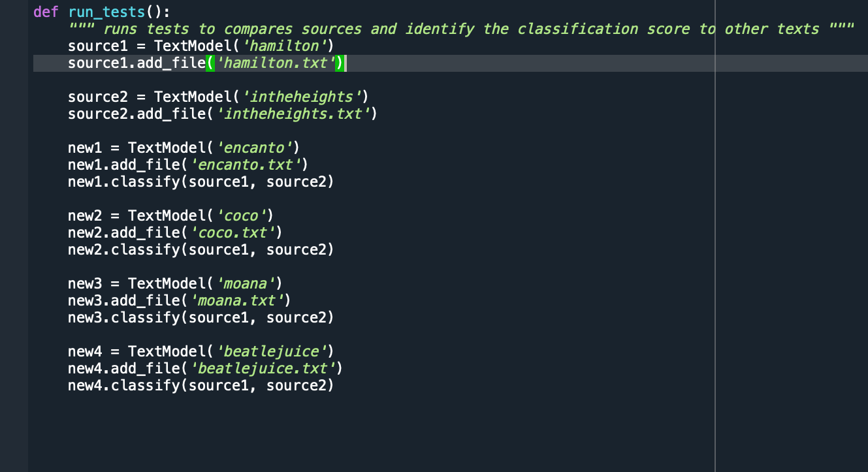Image resolution: width=868 pixels, height=472 pixels.
Task: Click new2.classify(source1, source2) line
Action: pyautogui.click(x=201, y=249)
